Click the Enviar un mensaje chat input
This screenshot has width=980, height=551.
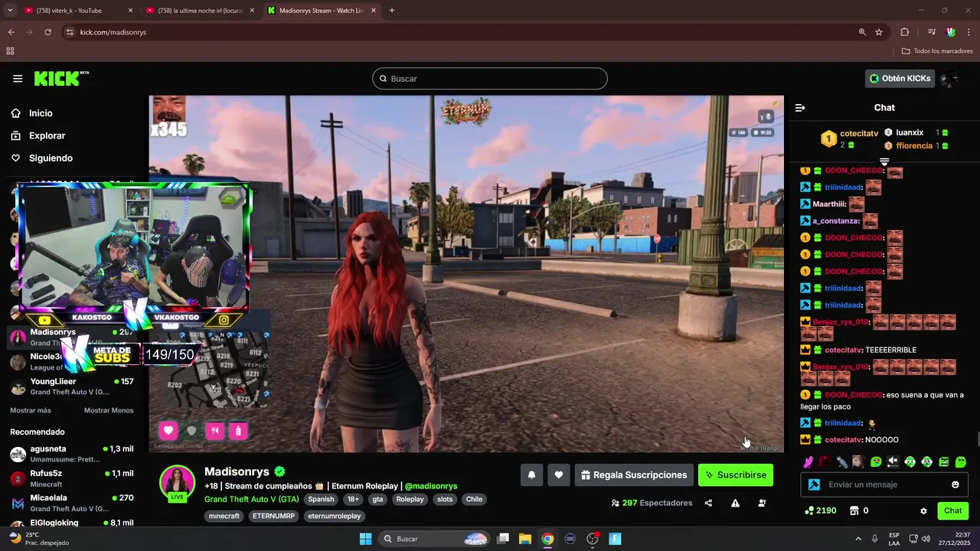[x=884, y=484]
